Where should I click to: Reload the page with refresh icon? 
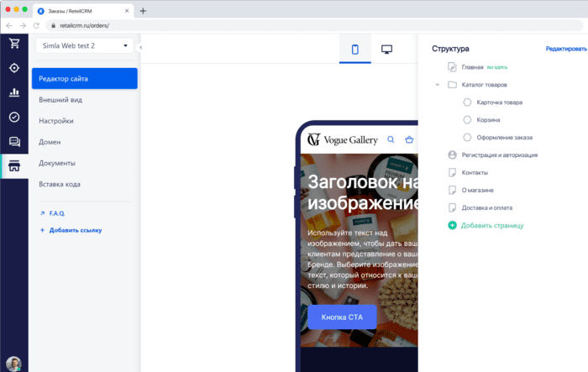click(36, 25)
